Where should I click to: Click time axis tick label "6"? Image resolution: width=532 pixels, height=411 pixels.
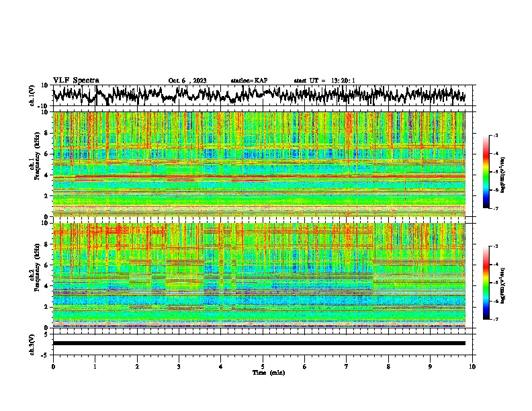(x=305, y=367)
